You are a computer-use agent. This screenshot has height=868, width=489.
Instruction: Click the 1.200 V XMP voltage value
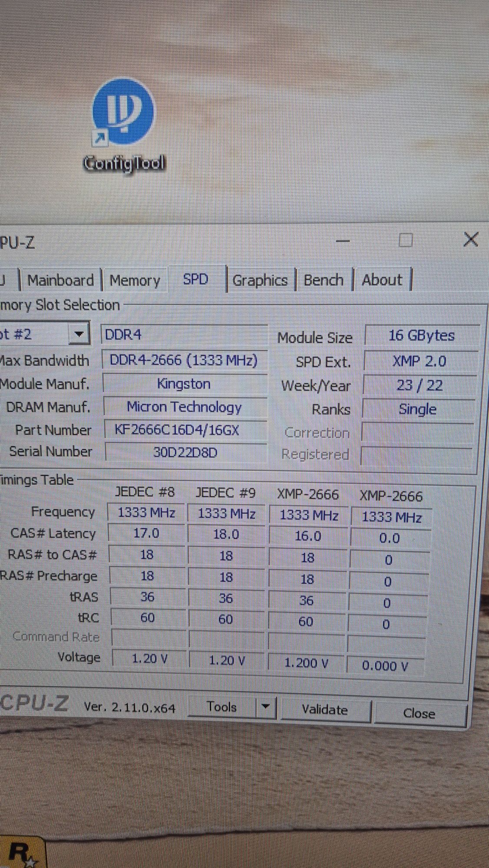(x=307, y=663)
